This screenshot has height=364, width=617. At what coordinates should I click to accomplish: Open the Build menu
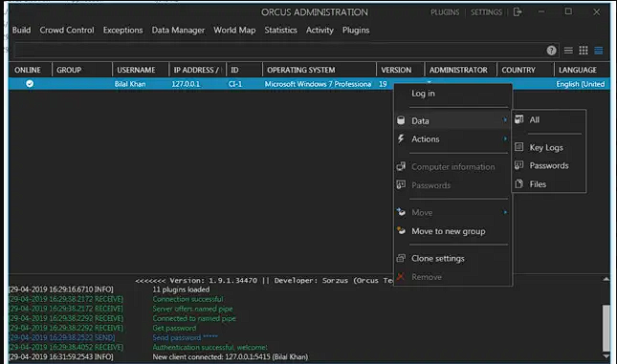click(21, 30)
